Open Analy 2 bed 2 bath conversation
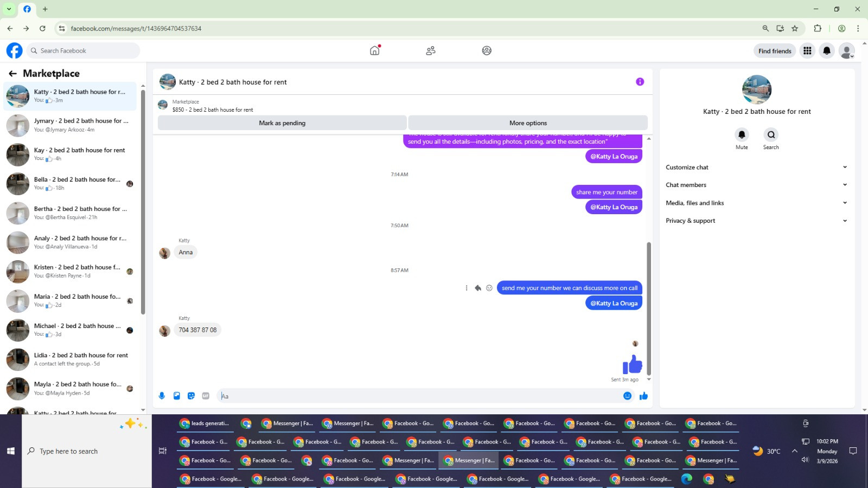868x488 pixels. coord(71,242)
